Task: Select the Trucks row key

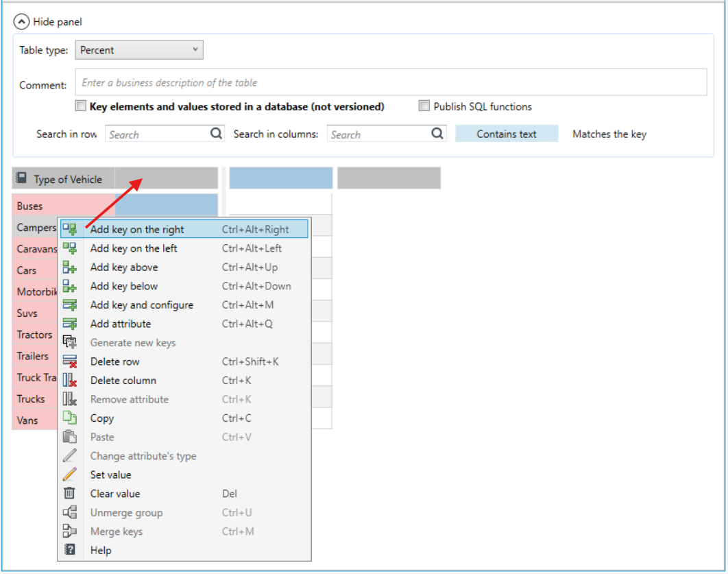Action: 35,399
